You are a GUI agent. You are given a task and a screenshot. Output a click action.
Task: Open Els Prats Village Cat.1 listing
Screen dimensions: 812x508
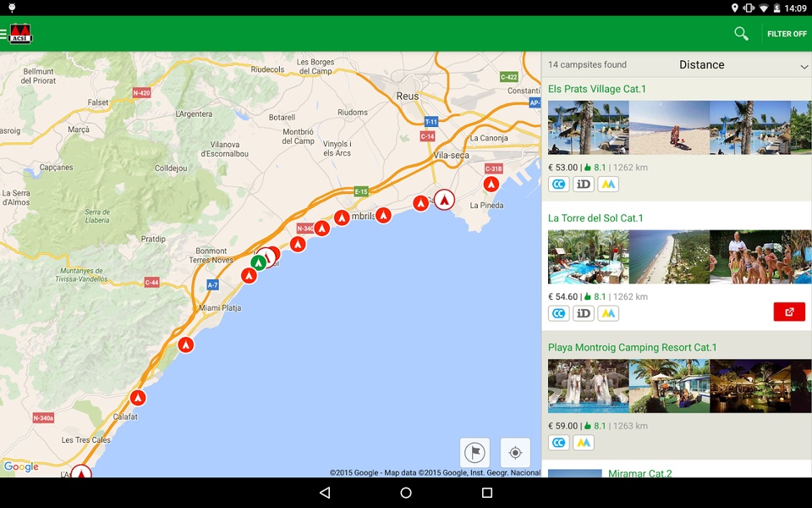(596, 89)
